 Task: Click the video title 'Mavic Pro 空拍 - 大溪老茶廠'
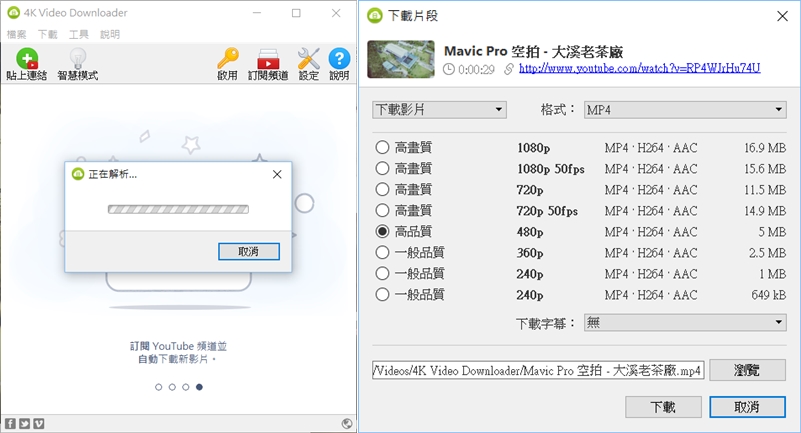(533, 52)
